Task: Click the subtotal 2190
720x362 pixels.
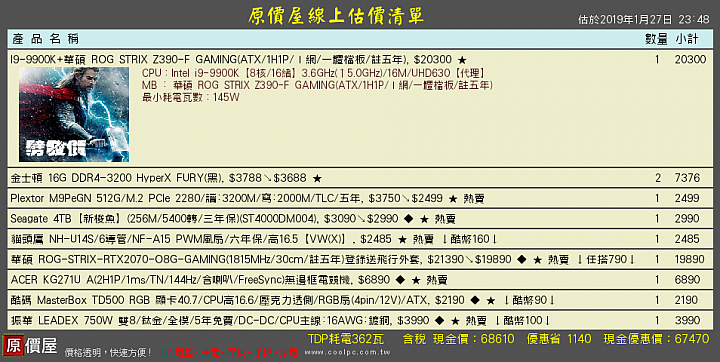Action: [x=687, y=300]
